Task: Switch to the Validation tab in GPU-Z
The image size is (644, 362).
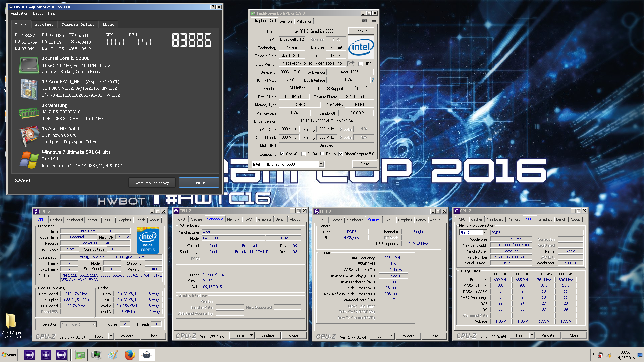Action: pyautogui.click(x=304, y=21)
